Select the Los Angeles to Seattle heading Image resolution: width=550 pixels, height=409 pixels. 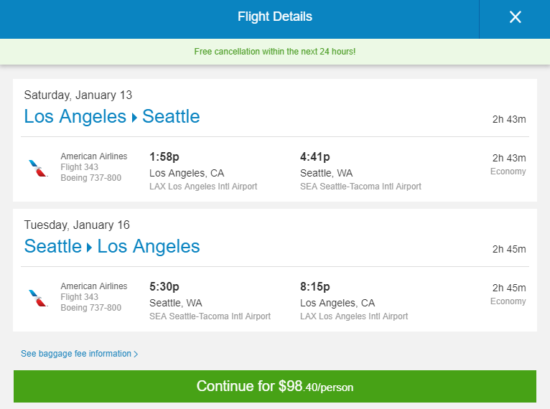[112, 116]
